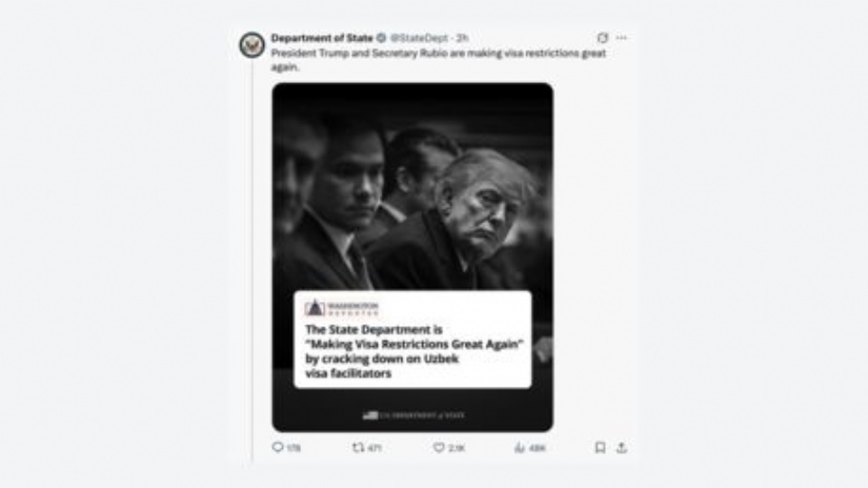Open the Grok explain icon

602,38
